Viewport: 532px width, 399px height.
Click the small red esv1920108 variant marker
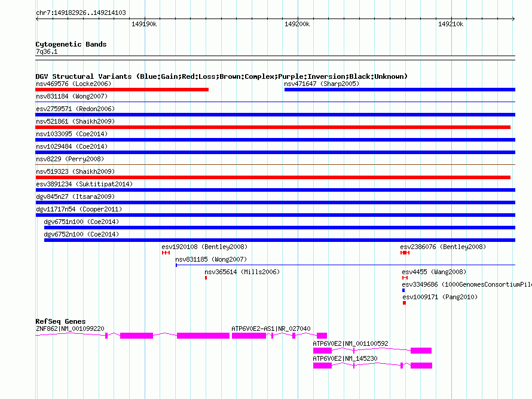pos(166,253)
